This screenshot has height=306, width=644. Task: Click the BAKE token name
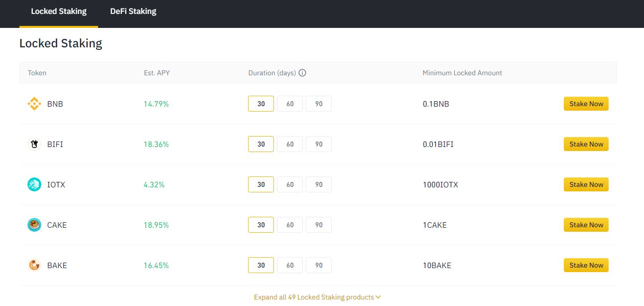57,266
